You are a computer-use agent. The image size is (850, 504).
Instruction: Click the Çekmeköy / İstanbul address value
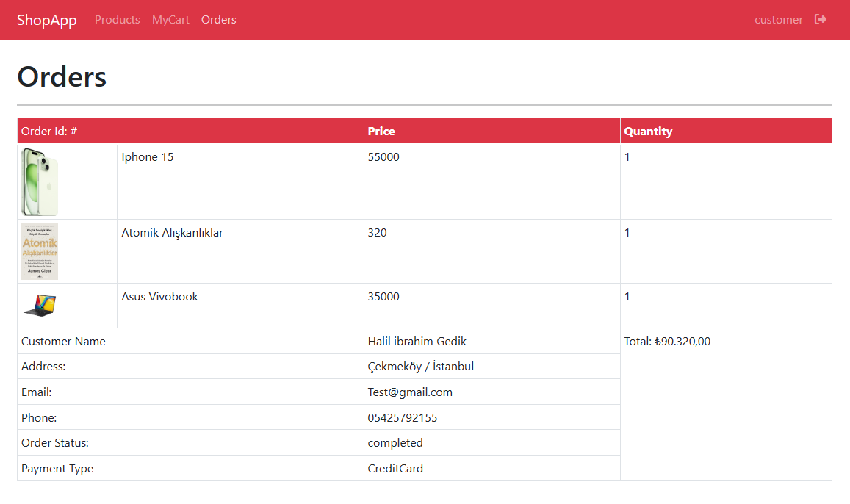pos(421,367)
